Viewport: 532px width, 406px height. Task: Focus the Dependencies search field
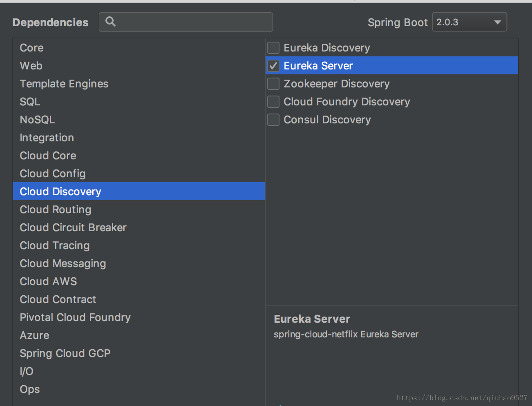tap(186, 22)
